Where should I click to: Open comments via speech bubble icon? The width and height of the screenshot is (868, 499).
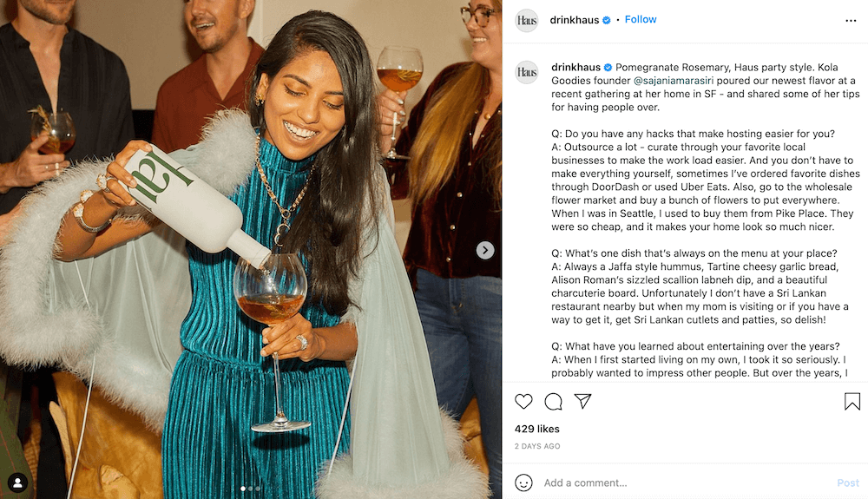(x=553, y=401)
